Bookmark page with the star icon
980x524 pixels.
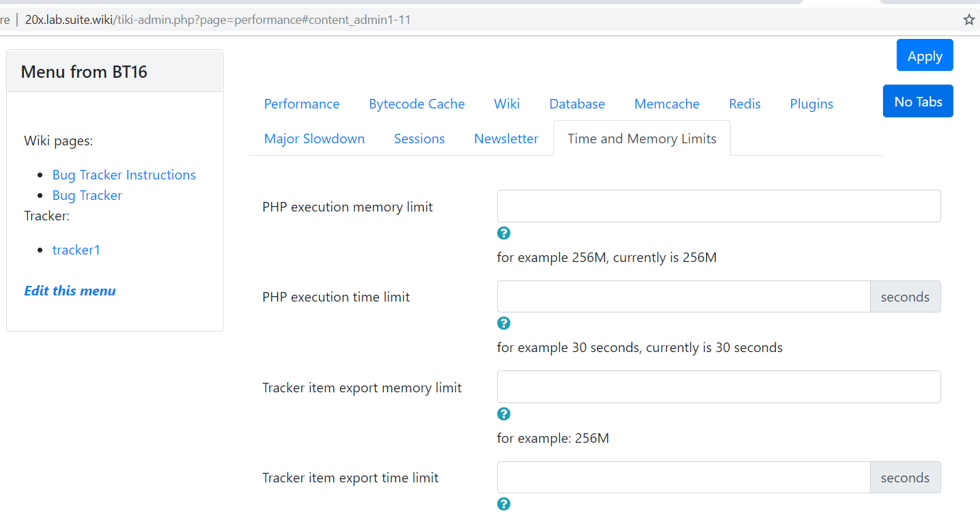[969, 20]
